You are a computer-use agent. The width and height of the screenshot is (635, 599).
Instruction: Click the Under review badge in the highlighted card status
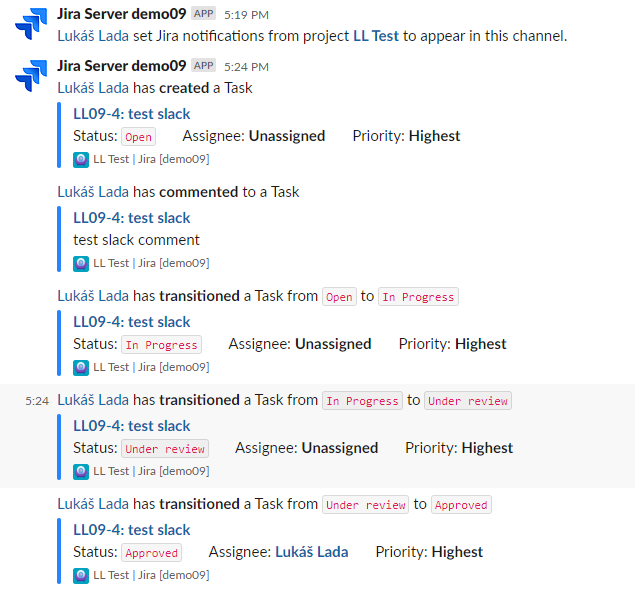(165, 449)
